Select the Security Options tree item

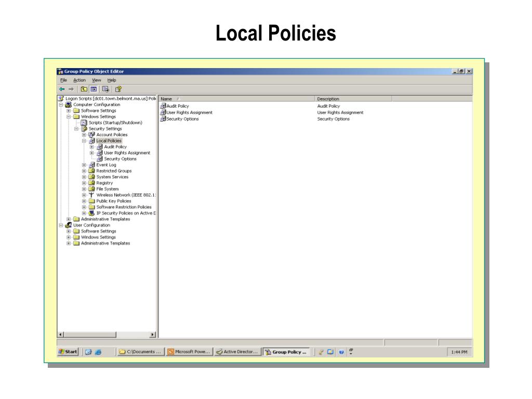[120, 159]
